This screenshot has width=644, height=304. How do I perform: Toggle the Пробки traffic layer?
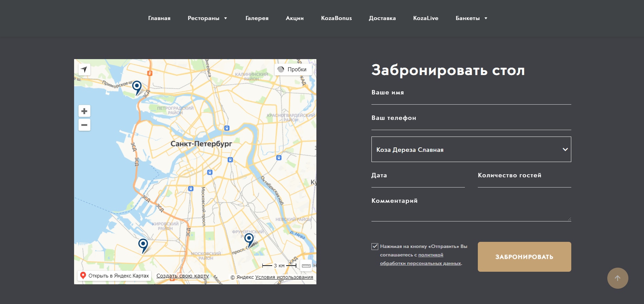click(x=293, y=69)
